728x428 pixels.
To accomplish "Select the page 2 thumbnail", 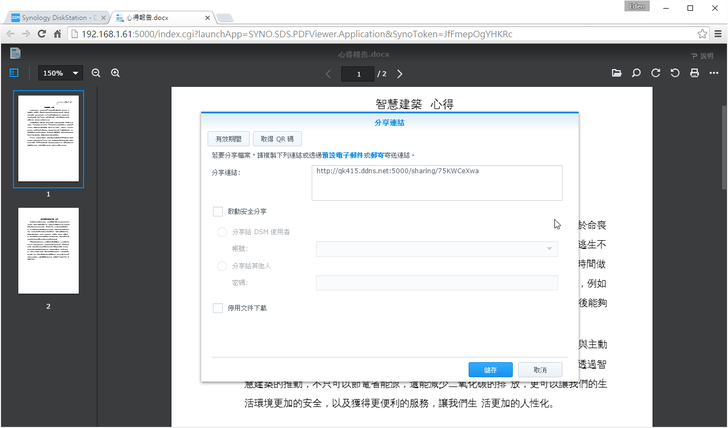I will [48, 252].
